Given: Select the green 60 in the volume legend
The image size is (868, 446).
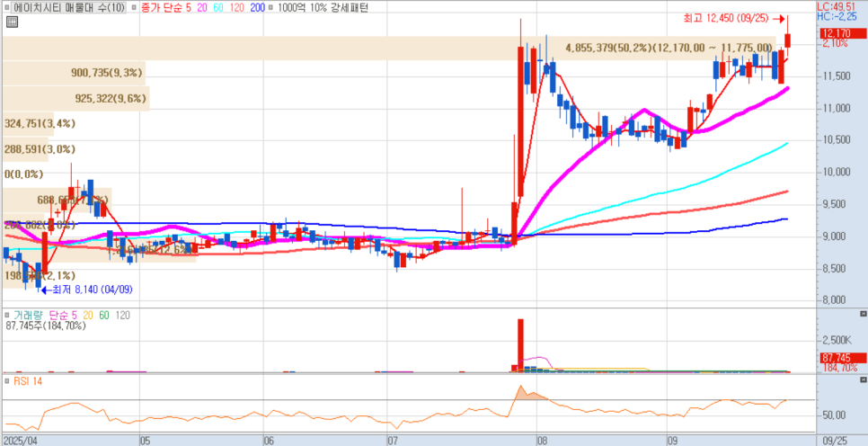Looking at the screenshot, I should pyautogui.click(x=104, y=316).
